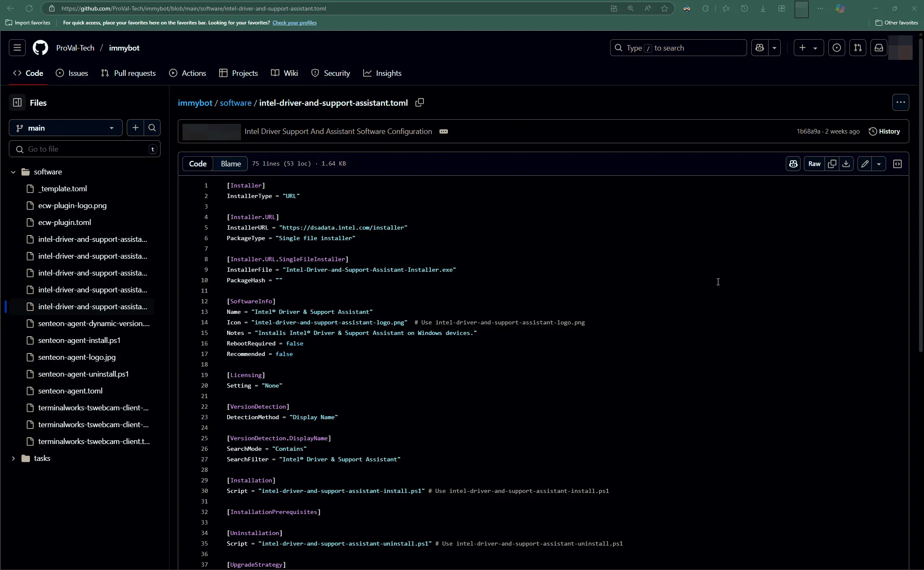Image resolution: width=924 pixels, height=570 pixels.
Task: Open the Code tab
Action: (x=28, y=73)
